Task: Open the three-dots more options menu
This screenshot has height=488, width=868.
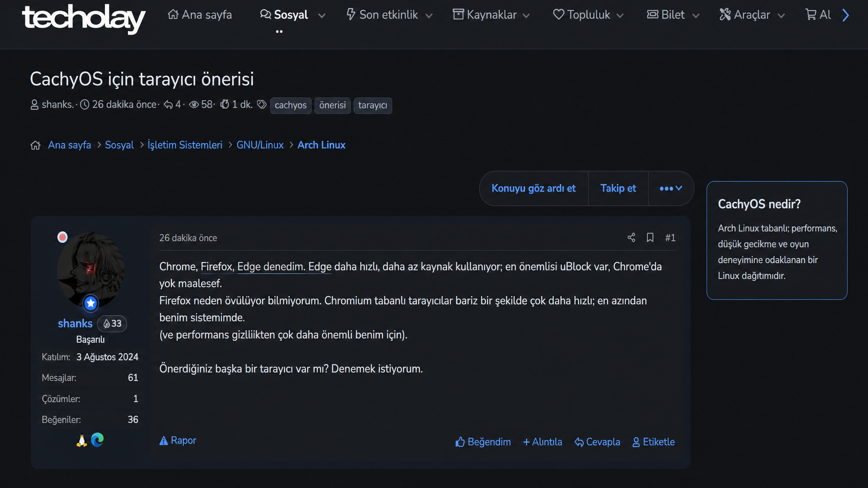Action: pos(671,189)
